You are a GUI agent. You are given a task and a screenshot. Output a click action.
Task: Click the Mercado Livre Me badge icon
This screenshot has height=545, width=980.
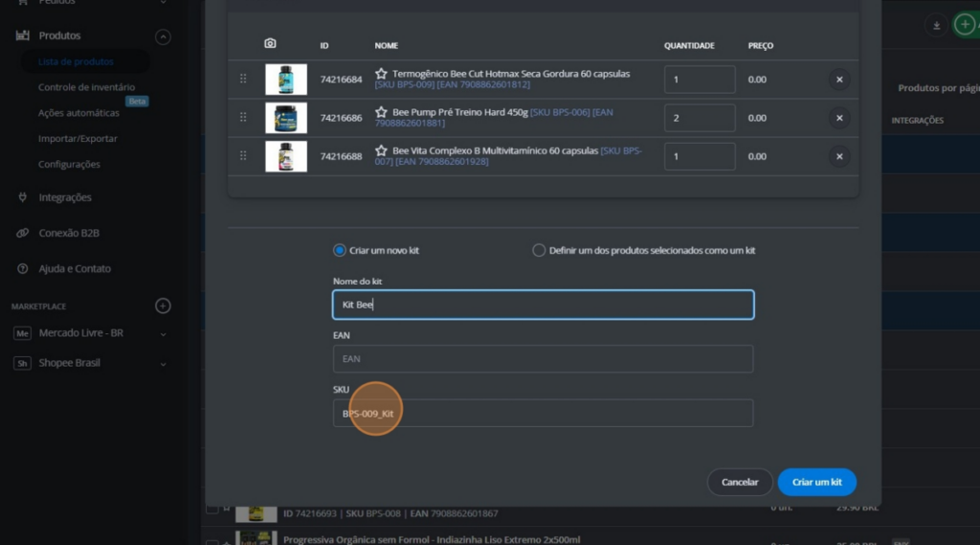(x=23, y=333)
